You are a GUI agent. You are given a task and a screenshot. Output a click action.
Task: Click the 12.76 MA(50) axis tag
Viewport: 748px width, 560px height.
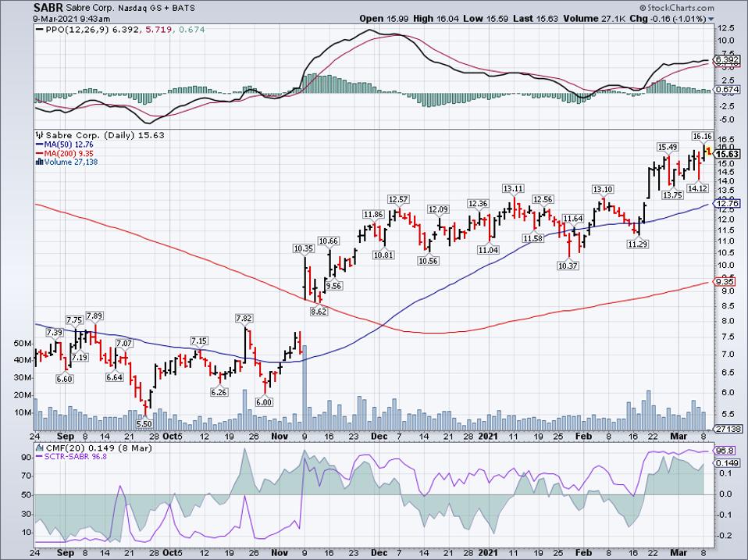(728, 204)
